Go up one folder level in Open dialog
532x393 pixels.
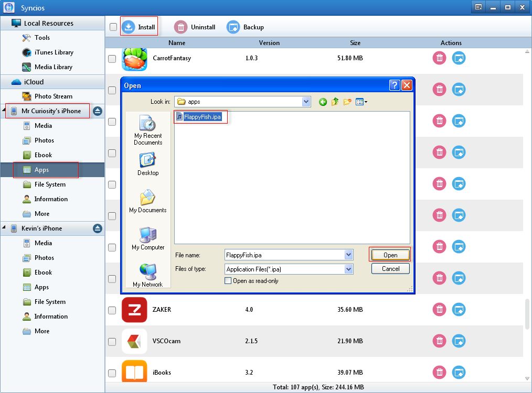pos(335,102)
